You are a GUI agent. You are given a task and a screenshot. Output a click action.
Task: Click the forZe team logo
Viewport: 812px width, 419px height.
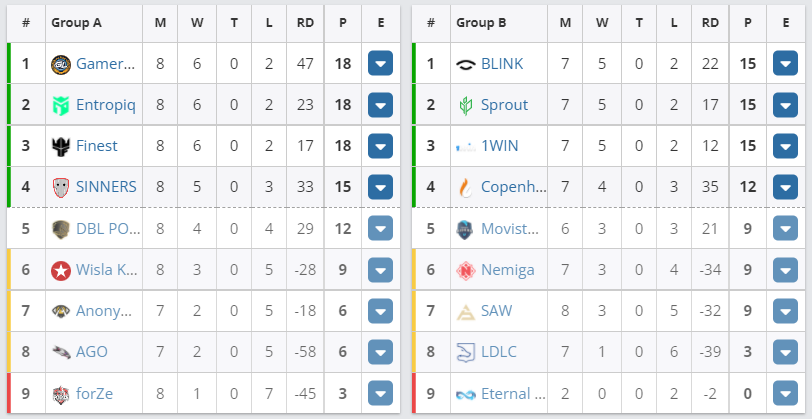[61, 393]
